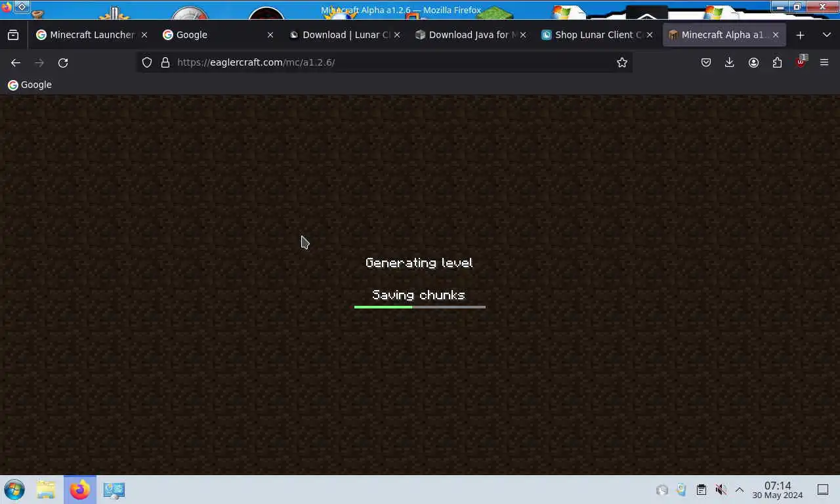Open the first system tray icon
The height and width of the screenshot is (504, 840).
662,490
